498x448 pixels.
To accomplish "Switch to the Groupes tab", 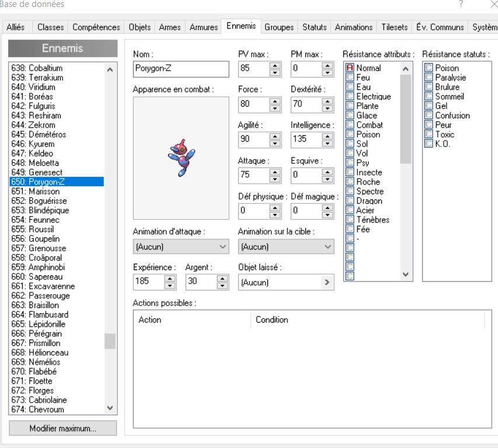I will click(x=279, y=27).
